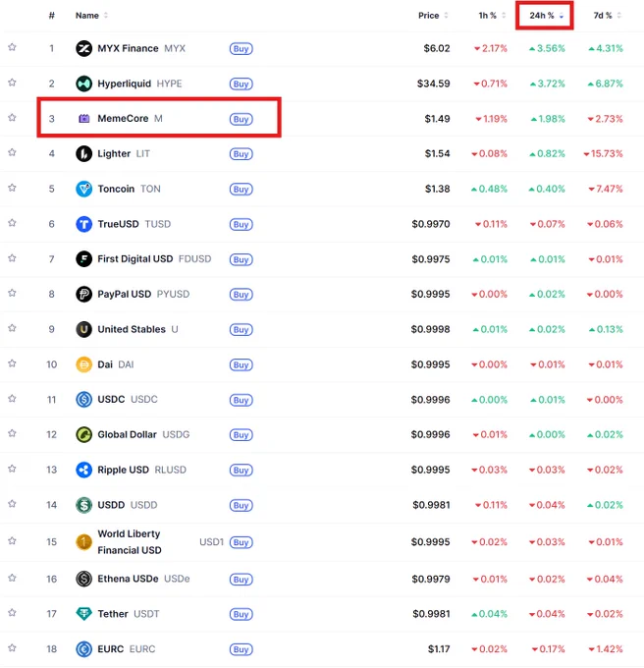The height and width of the screenshot is (668, 644).
Task: Click the EURC coin logo
Action: pyautogui.click(x=83, y=649)
